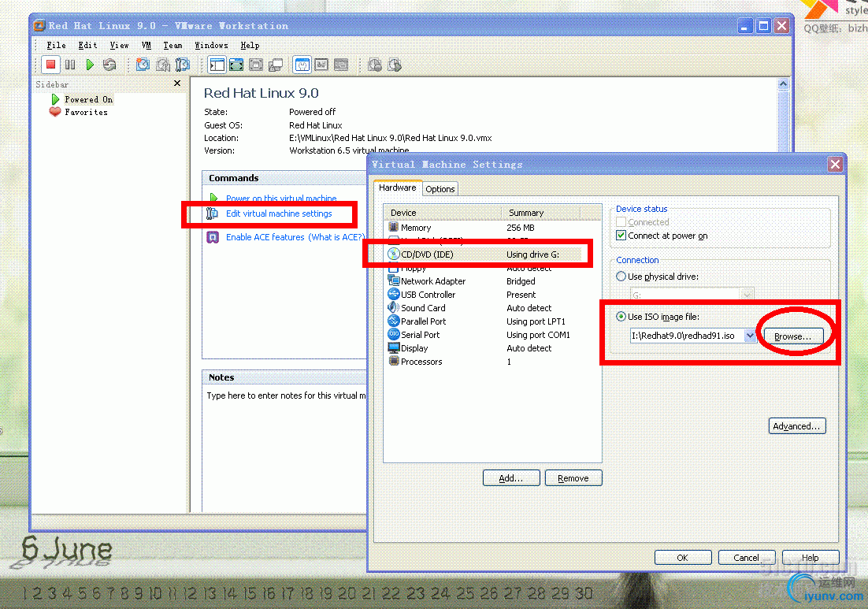Image resolution: width=868 pixels, height=609 pixels.
Task: Click the Enable ACE features icon
Action: click(x=213, y=237)
